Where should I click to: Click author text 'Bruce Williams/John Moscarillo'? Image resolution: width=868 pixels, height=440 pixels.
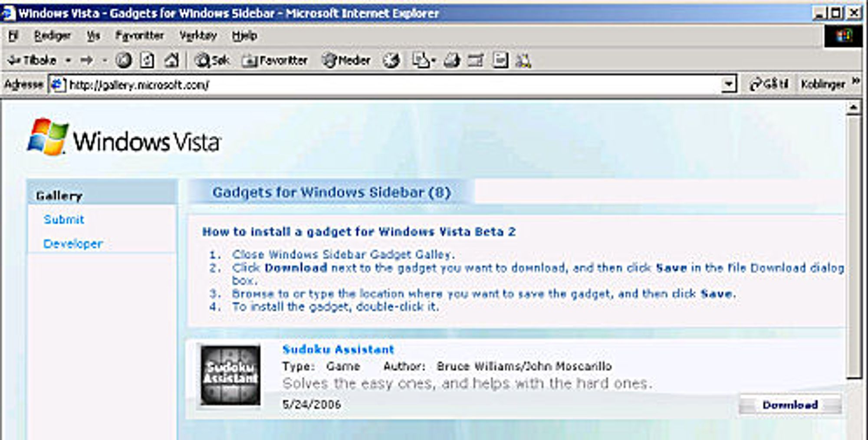coord(524,366)
